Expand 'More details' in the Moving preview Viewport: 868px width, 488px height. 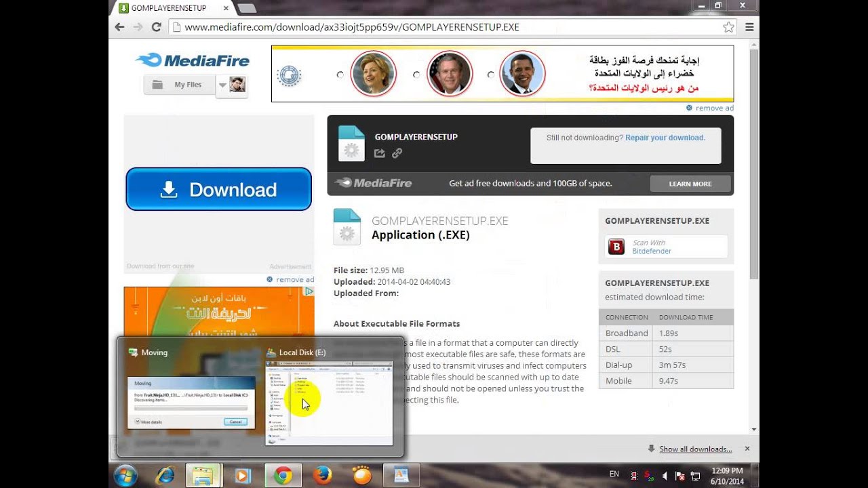148,422
